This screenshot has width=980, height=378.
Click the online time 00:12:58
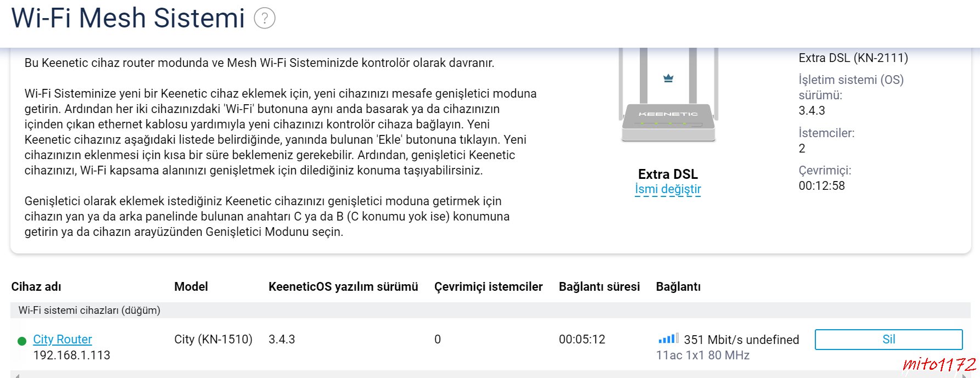(x=821, y=185)
